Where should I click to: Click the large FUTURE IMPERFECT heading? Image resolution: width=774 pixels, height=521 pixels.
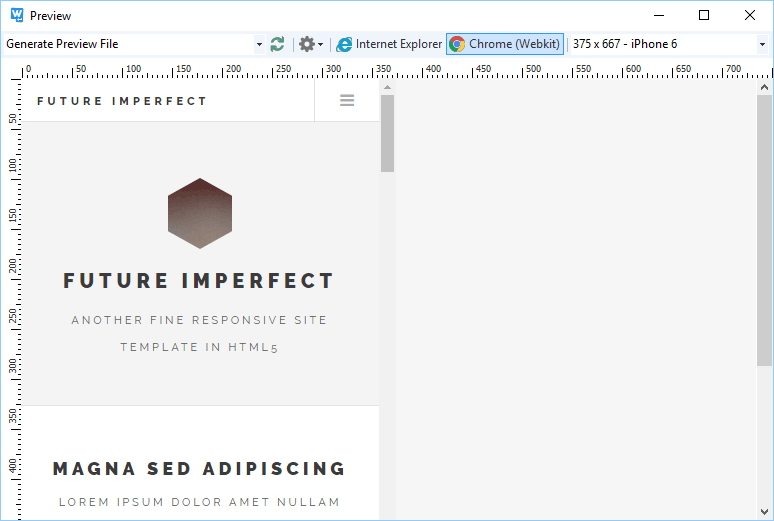pyautogui.click(x=198, y=281)
